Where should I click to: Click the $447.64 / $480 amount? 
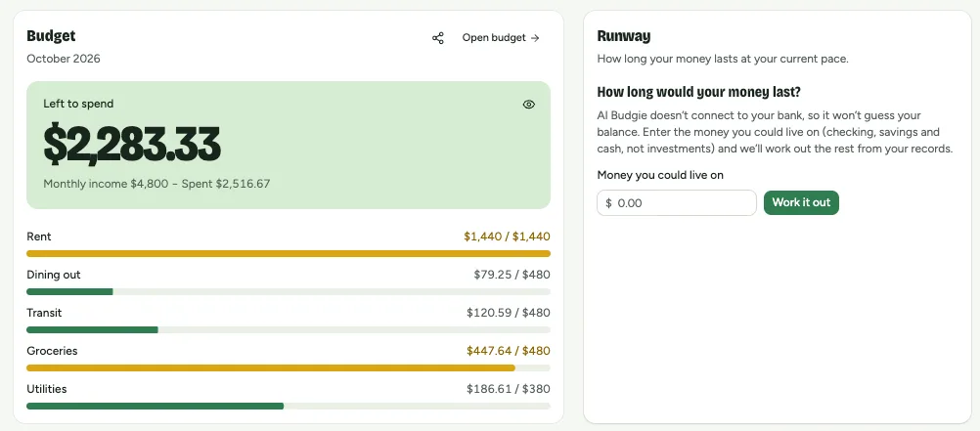click(x=509, y=351)
